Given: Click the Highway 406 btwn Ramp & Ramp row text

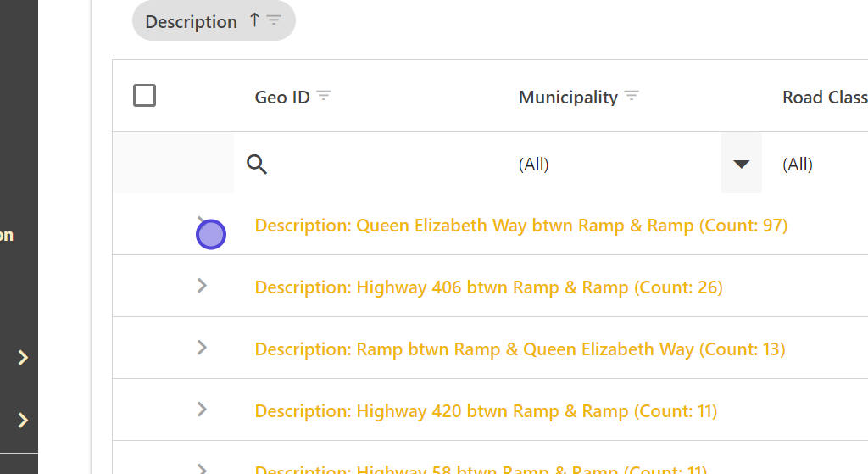Looking at the screenshot, I should coord(488,287).
